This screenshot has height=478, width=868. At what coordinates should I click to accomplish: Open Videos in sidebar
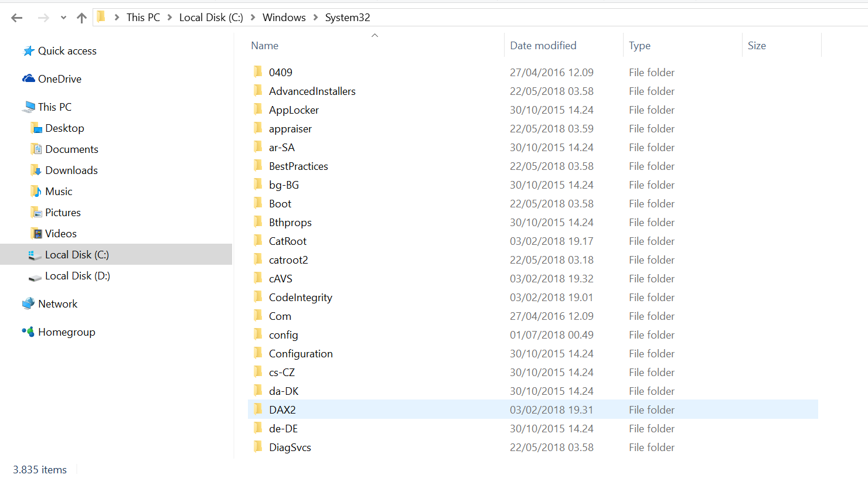click(x=61, y=234)
